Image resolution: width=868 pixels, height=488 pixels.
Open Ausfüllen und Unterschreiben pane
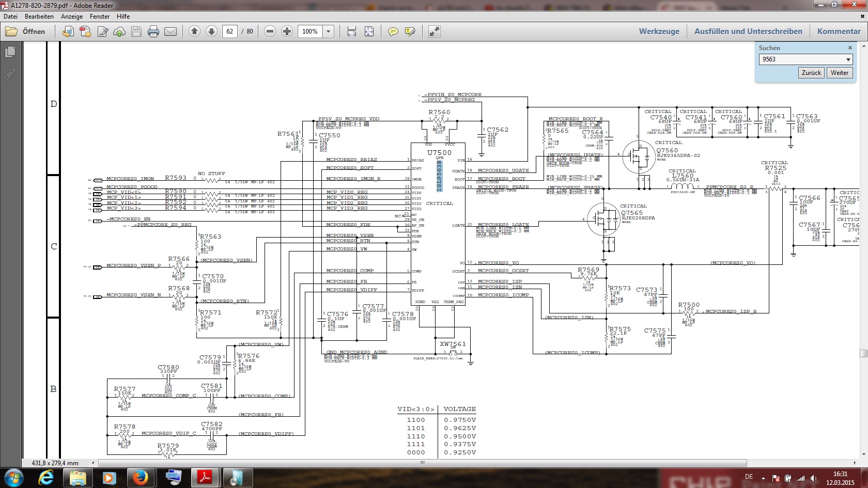(x=748, y=32)
